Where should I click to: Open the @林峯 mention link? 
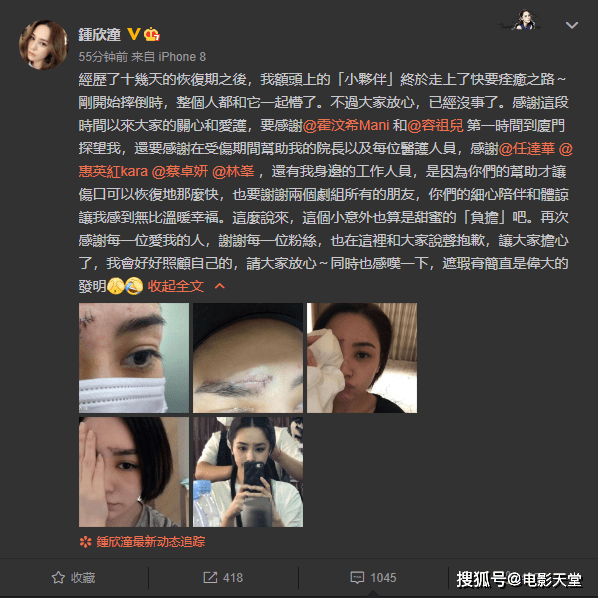click(233, 172)
